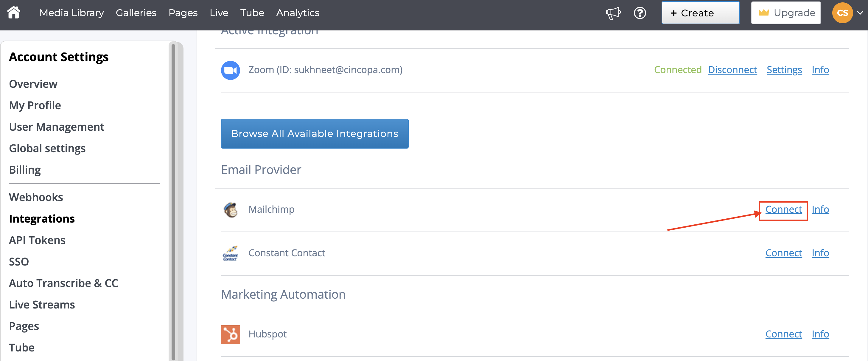The width and height of the screenshot is (868, 361).
Task: Click Upgrade crown button
Action: (785, 13)
